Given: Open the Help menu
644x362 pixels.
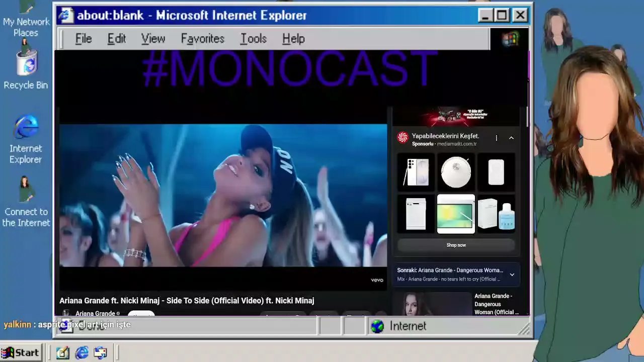Looking at the screenshot, I should (x=293, y=39).
